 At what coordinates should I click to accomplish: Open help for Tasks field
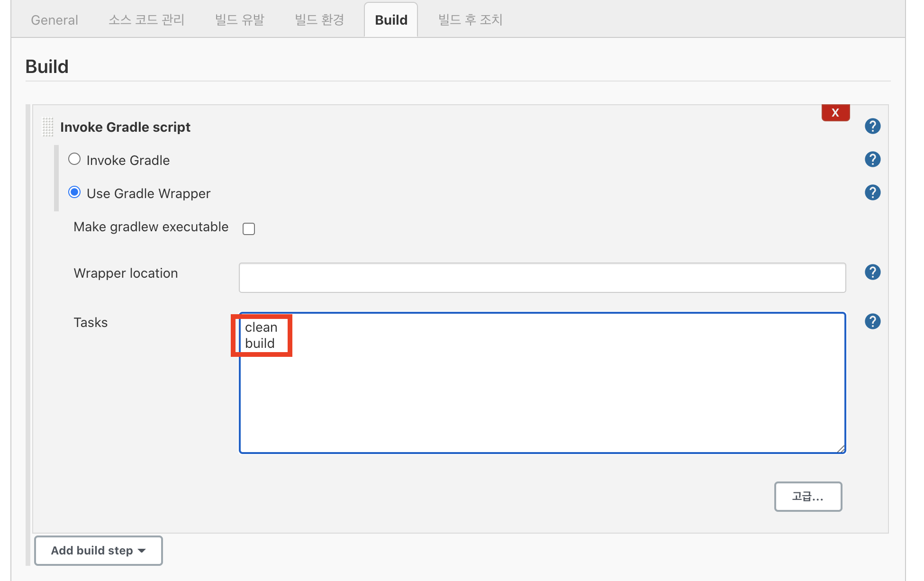(x=872, y=321)
